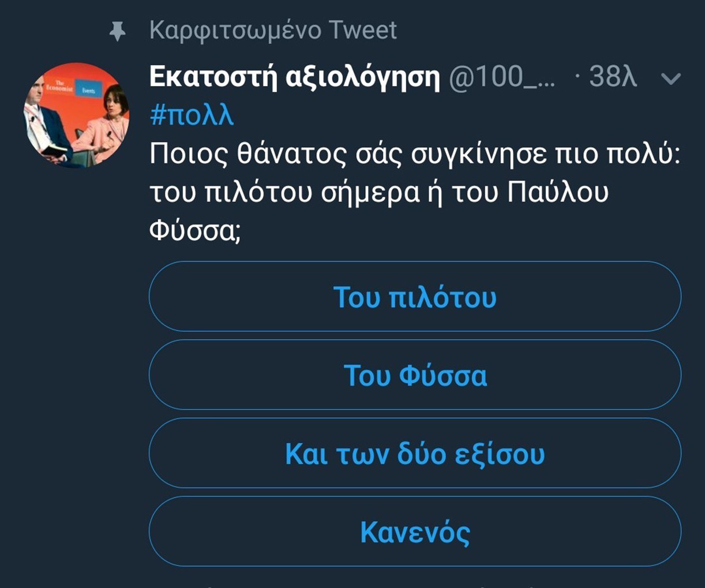Choose 'Και των δύο εξίσου' in the poll

pos(415,454)
